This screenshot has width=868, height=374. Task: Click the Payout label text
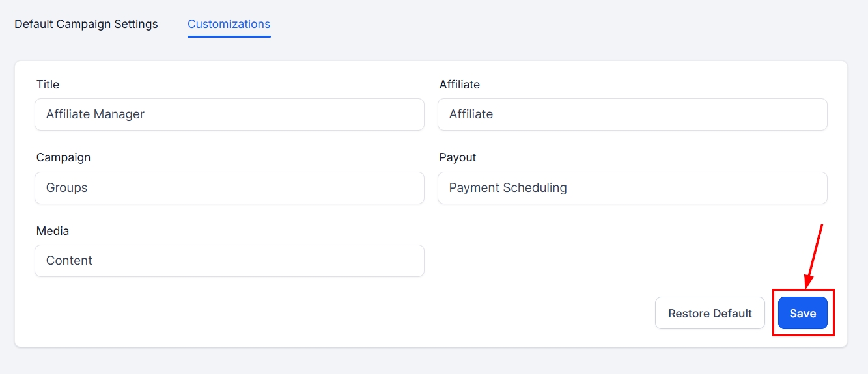(457, 157)
